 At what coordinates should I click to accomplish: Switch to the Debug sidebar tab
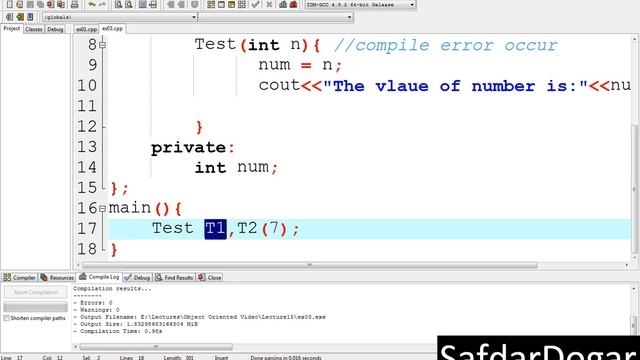tap(55, 29)
